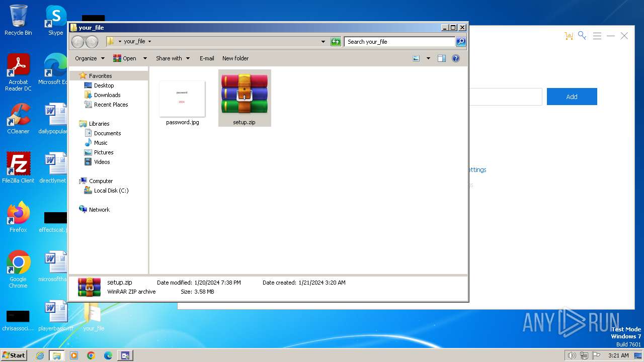
Task: Expand the your_file breadcrumb arrow
Action: point(149,42)
